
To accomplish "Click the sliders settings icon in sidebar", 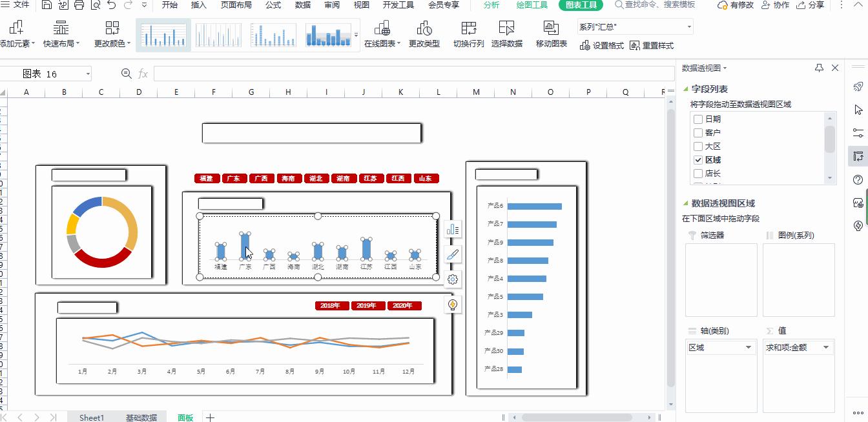I will click(858, 133).
